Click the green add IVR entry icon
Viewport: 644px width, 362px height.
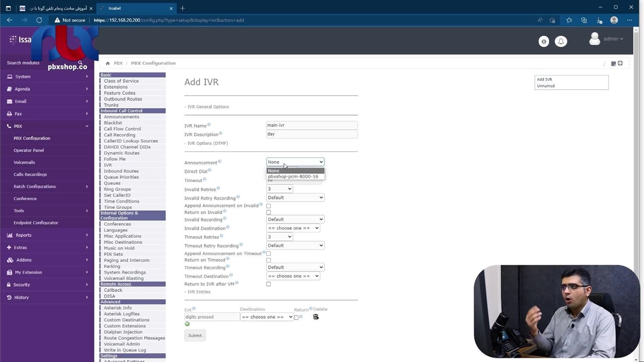[x=187, y=324]
